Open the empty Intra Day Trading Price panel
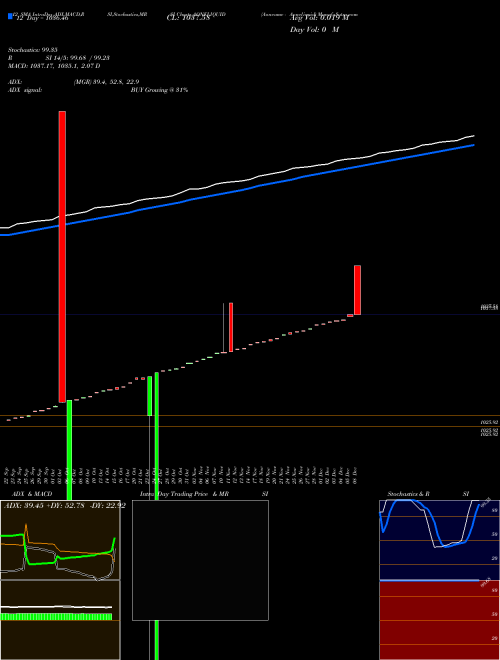The image size is (500, 660). pos(200,560)
